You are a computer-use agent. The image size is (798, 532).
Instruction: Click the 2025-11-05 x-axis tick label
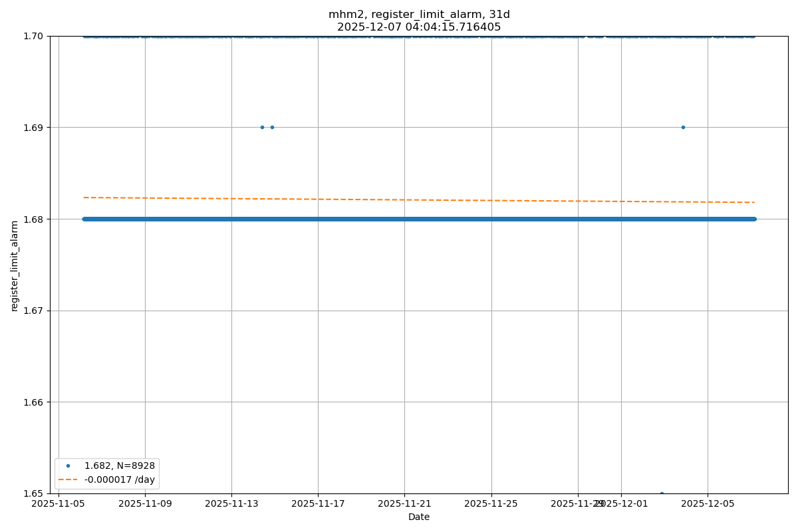59,503
